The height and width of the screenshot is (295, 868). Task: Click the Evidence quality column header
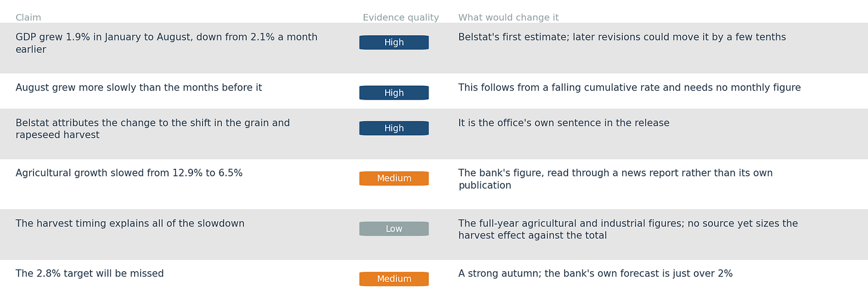point(401,18)
